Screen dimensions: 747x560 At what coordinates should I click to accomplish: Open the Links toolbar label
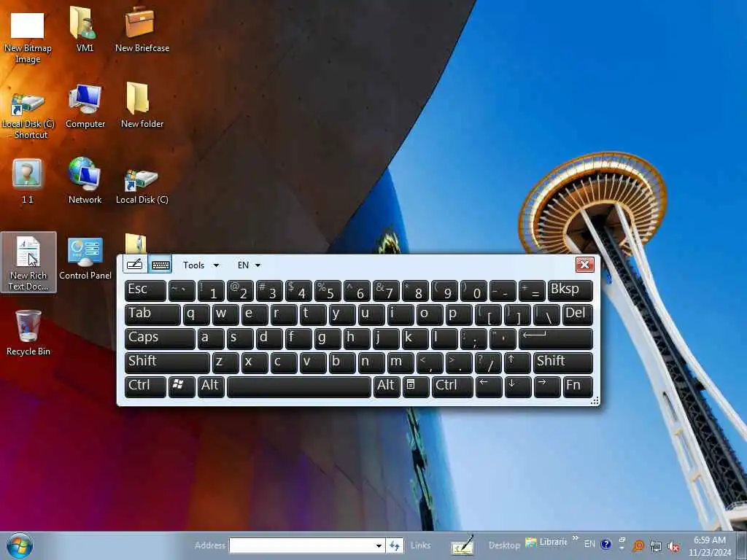point(421,545)
